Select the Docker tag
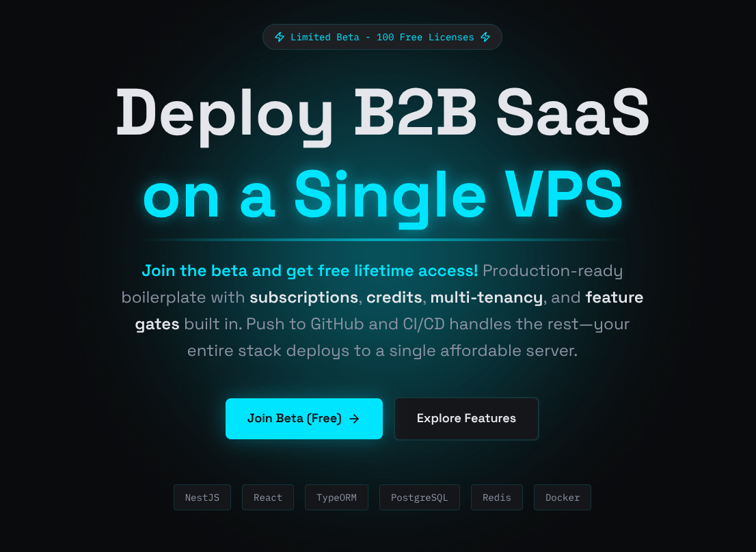The image size is (756, 552). 563,497
